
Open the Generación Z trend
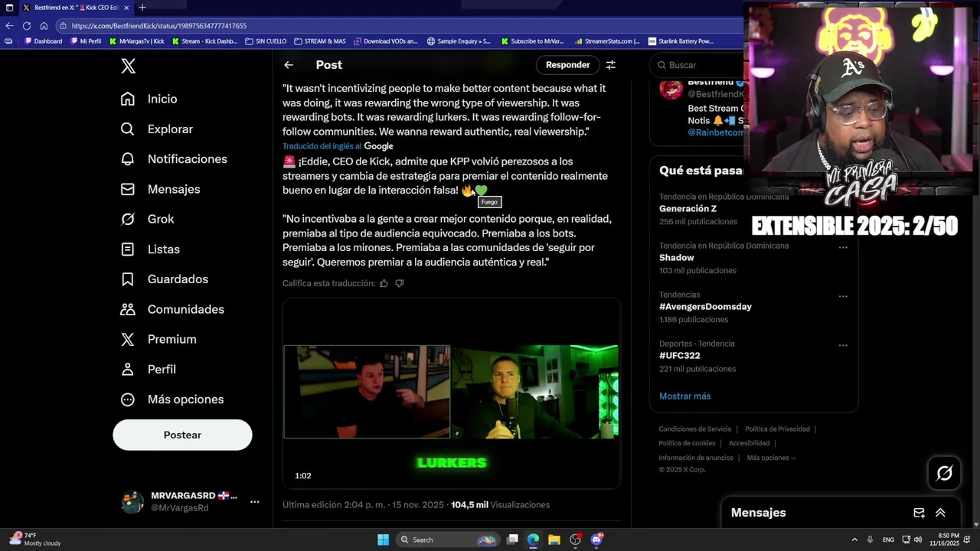click(x=688, y=209)
